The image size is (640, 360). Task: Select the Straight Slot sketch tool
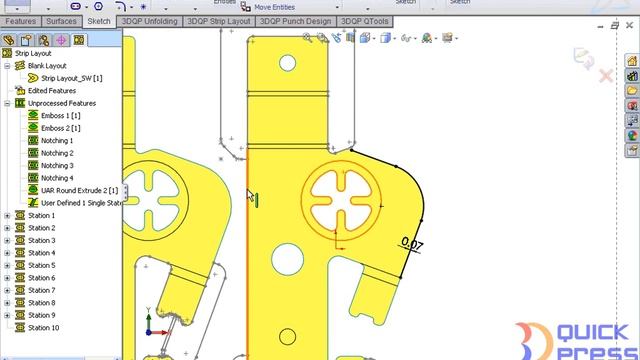tap(76, 6)
